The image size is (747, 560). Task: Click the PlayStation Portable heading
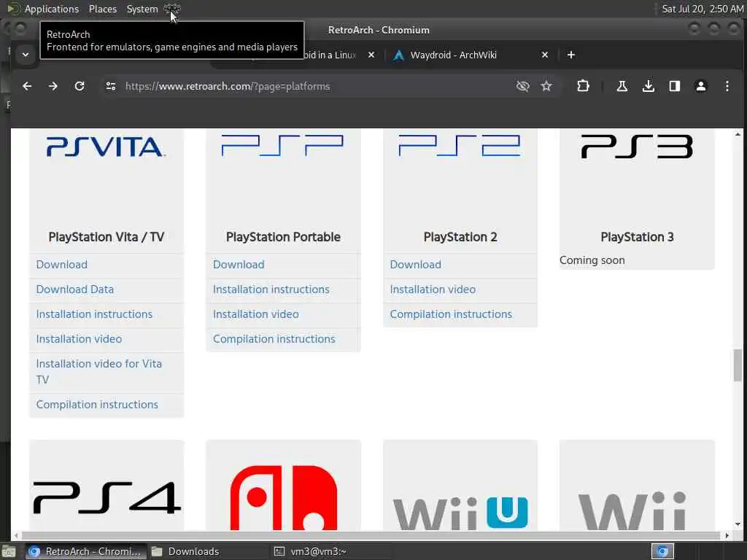[283, 237]
